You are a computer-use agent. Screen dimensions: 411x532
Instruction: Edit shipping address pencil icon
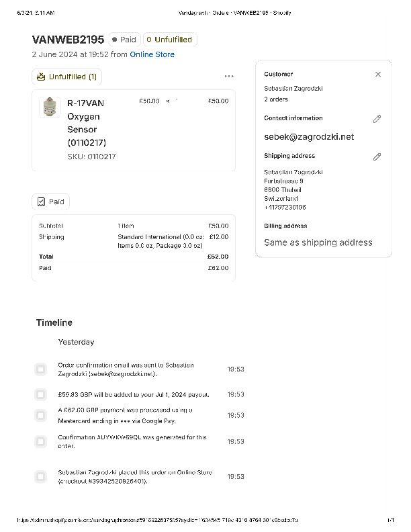[x=377, y=157]
